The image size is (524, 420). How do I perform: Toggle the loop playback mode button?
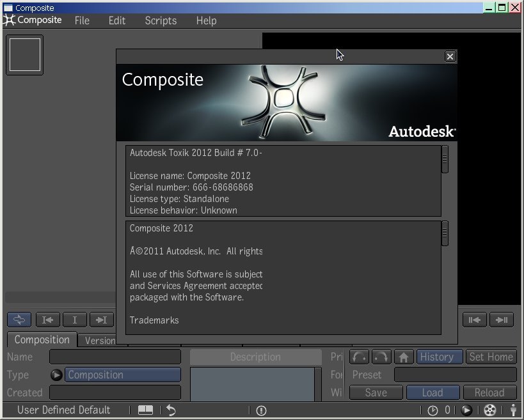click(x=19, y=320)
